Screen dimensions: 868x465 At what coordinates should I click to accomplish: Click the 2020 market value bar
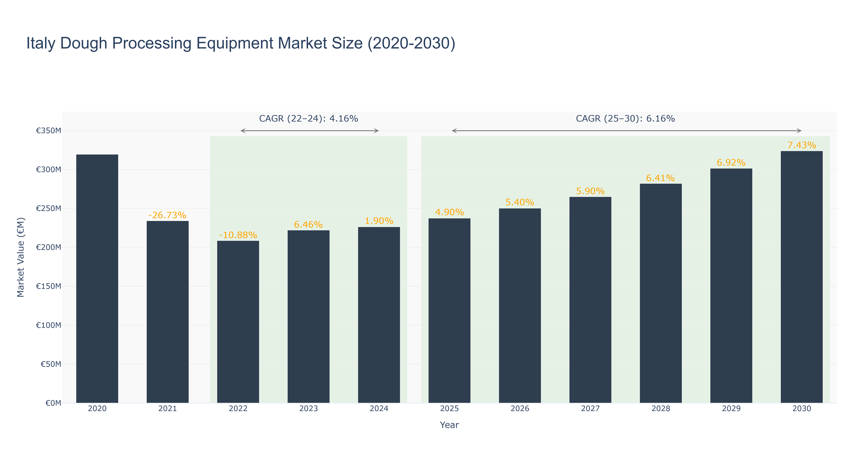click(97, 279)
